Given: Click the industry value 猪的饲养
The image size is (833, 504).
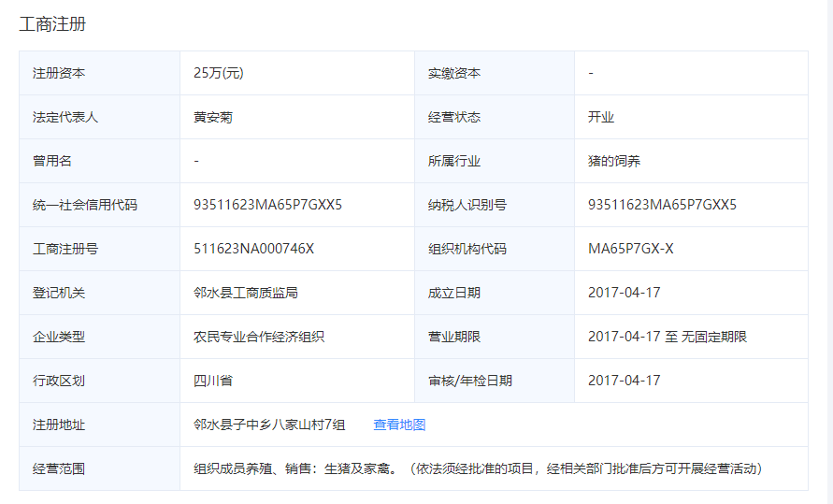Looking at the screenshot, I should point(614,161).
